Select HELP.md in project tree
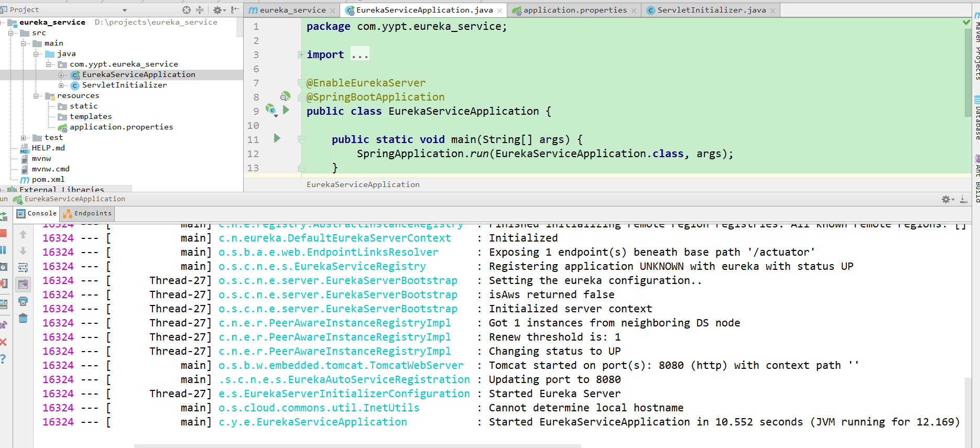Viewport: 980px width, 448px height. point(48,148)
